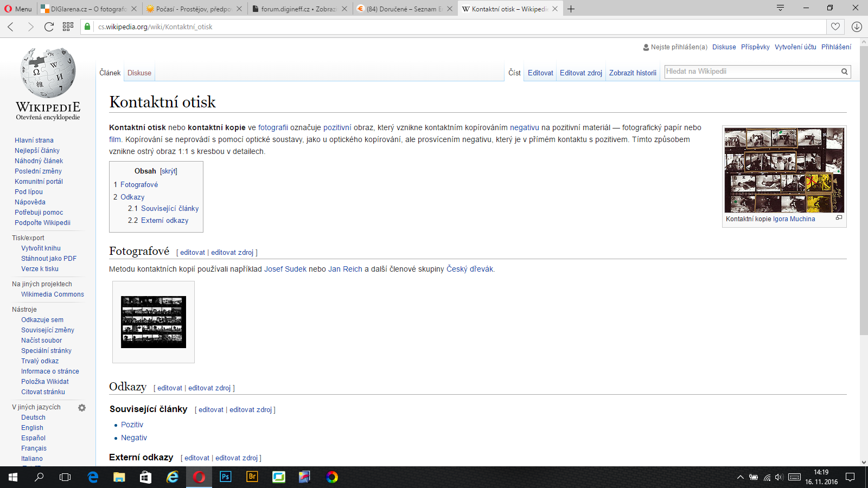Screen dimensions: 868x488
Task: Open the Speed Dial grid icon
Action: [x=68, y=27]
